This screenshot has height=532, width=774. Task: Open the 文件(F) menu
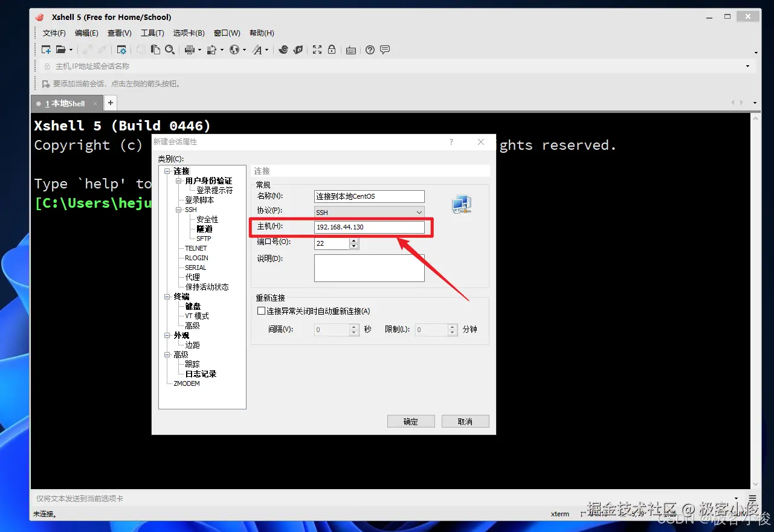point(54,33)
